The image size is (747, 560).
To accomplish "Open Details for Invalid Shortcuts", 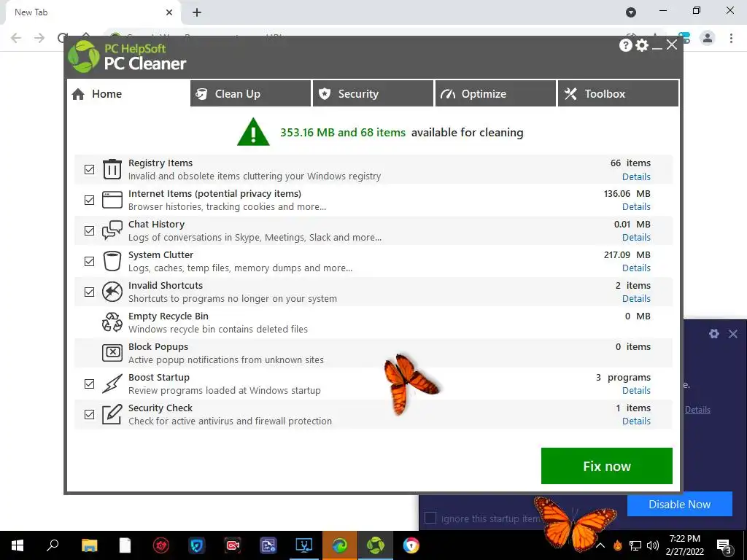I will [x=636, y=298].
